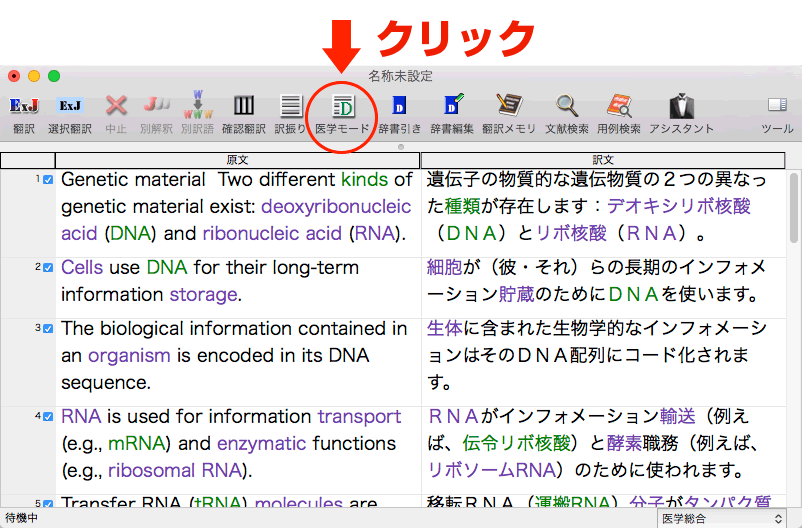Click the 名称未設定 window title
Image resolution: width=802 pixels, height=528 pixels.
[x=400, y=76]
